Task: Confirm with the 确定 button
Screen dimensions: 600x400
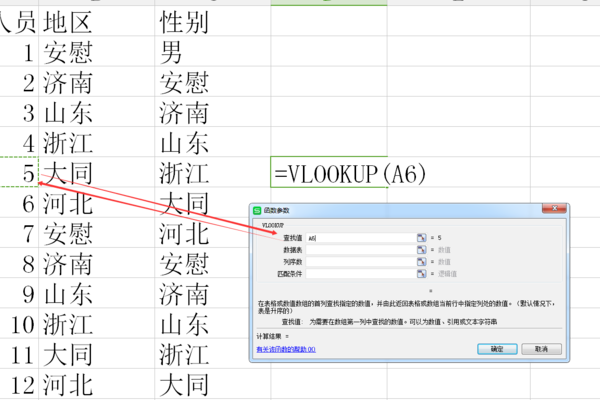Action: 497,349
